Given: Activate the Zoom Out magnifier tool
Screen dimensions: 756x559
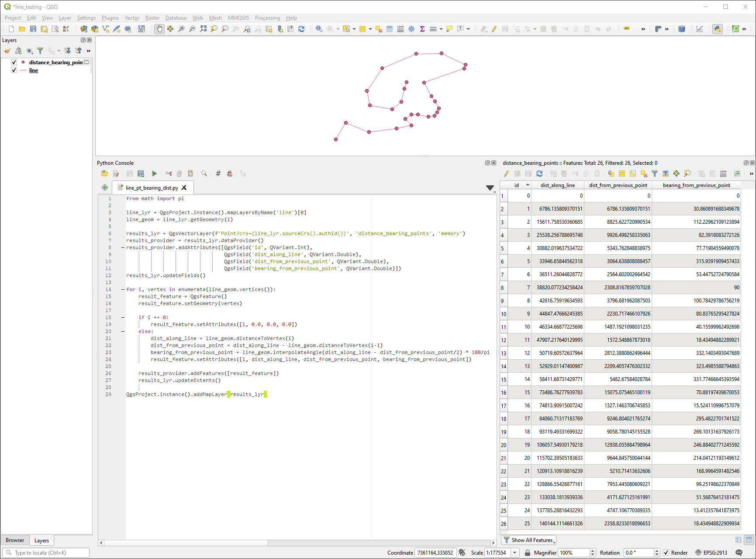Looking at the screenshot, I should coord(192,29).
